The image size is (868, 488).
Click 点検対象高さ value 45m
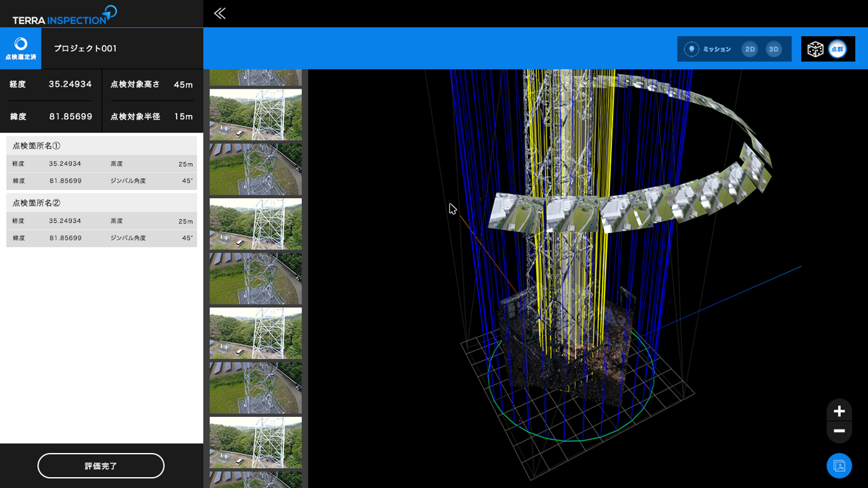click(183, 85)
